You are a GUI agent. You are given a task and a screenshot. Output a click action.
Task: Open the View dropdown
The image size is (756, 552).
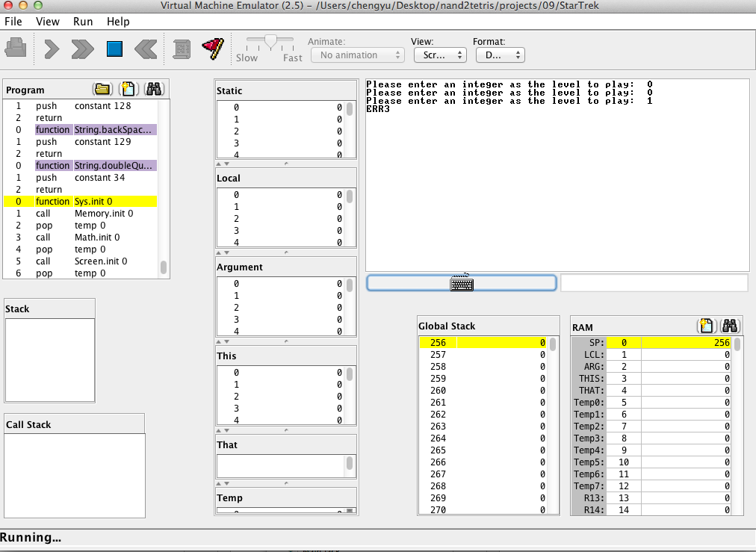coord(440,55)
